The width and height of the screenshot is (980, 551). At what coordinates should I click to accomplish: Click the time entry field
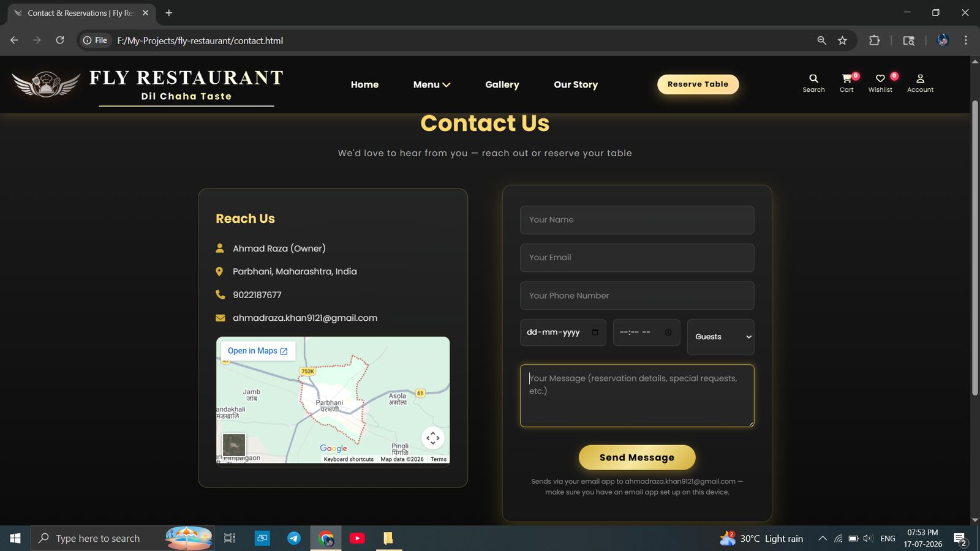tap(646, 332)
